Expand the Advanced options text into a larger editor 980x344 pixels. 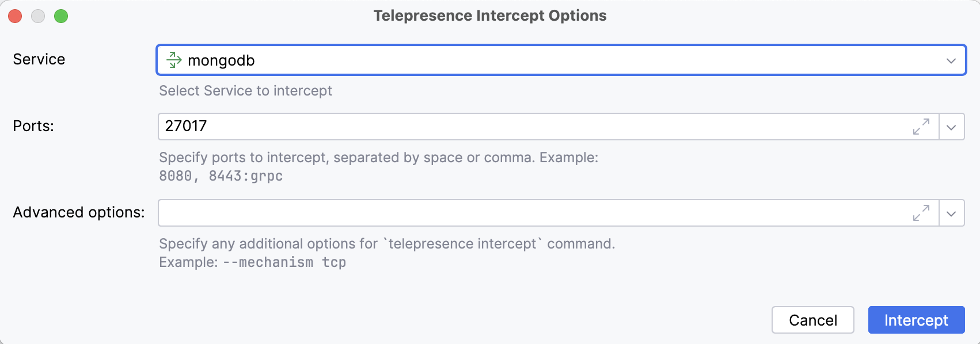(x=922, y=213)
